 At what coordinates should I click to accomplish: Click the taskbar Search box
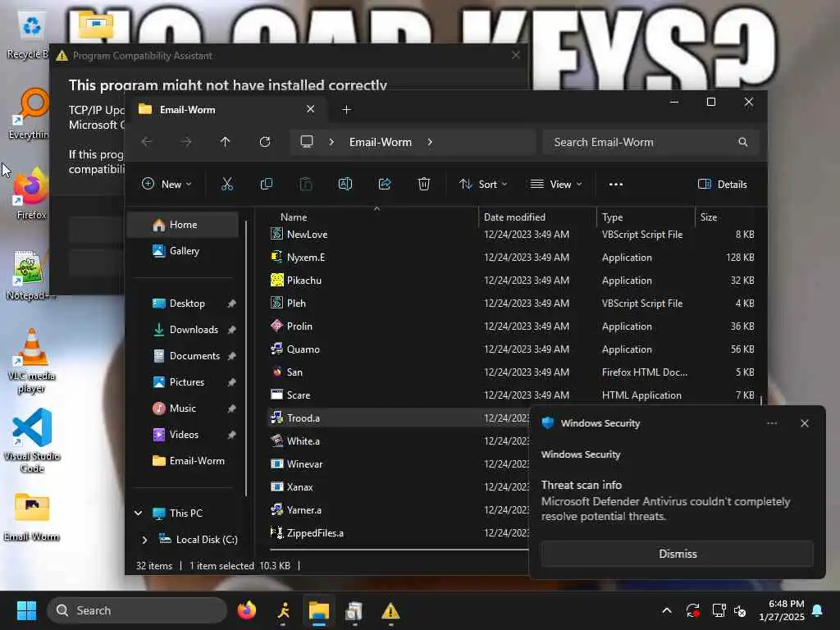[x=137, y=610]
